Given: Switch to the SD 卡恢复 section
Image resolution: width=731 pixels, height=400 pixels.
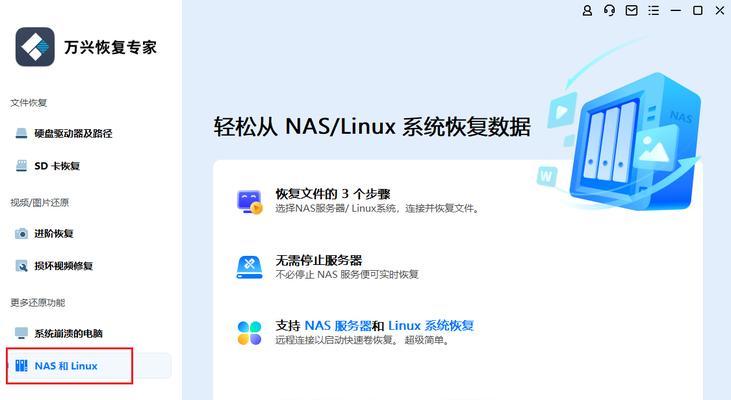Looking at the screenshot, I should (57, 166).
